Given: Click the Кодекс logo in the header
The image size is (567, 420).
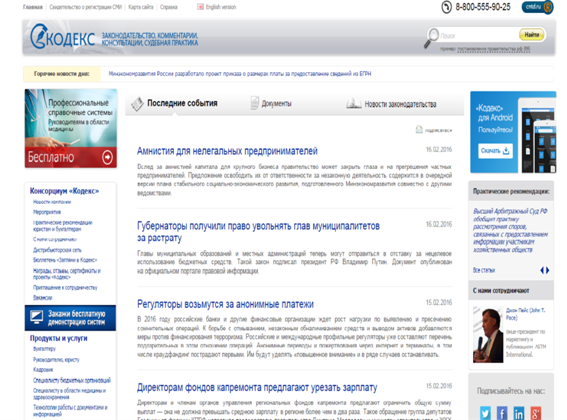Looking at the screenshot, I should (x=63, y=37).
